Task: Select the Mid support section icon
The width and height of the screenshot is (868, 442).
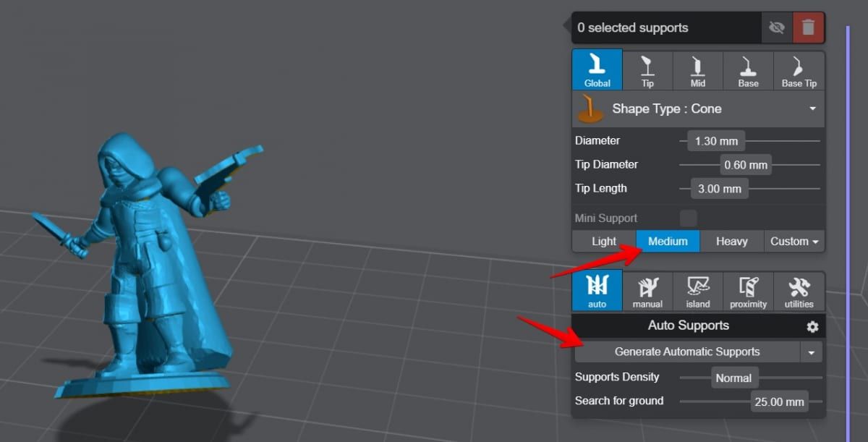Action: pyautogui.click(x=697, y=69)
